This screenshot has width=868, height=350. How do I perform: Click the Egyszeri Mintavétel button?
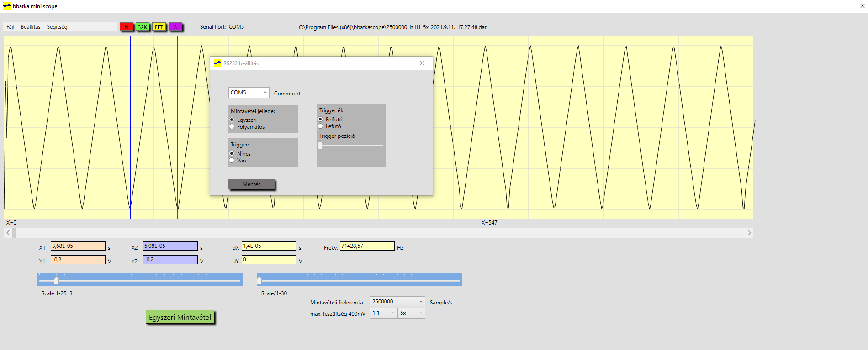point(180,317)
